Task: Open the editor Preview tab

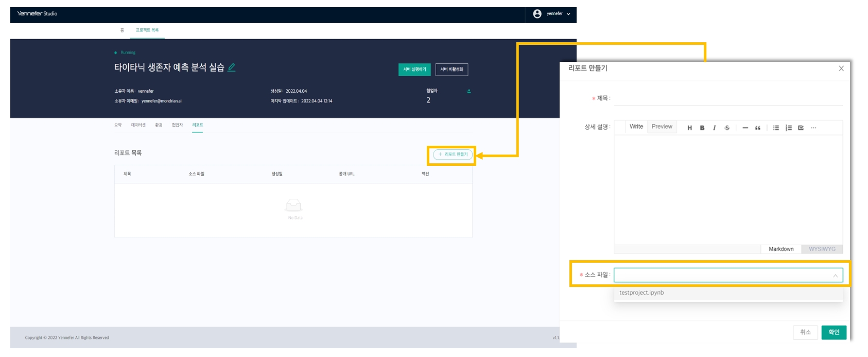Action: click(x=662, y=127)
